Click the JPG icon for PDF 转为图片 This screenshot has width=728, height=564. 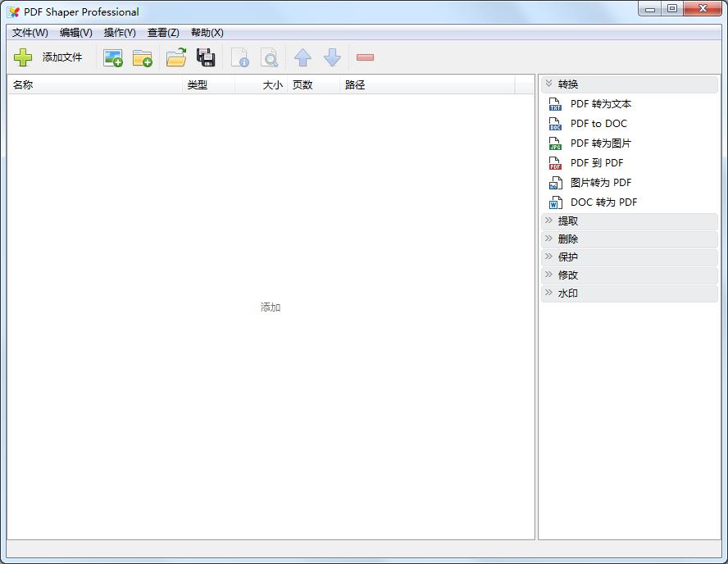tap(555, 143)
